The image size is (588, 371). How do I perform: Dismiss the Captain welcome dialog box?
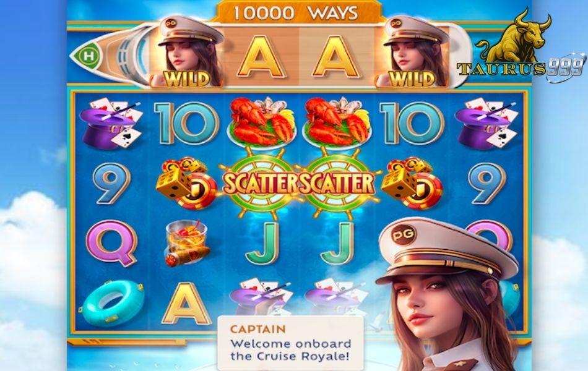point(290,343)
